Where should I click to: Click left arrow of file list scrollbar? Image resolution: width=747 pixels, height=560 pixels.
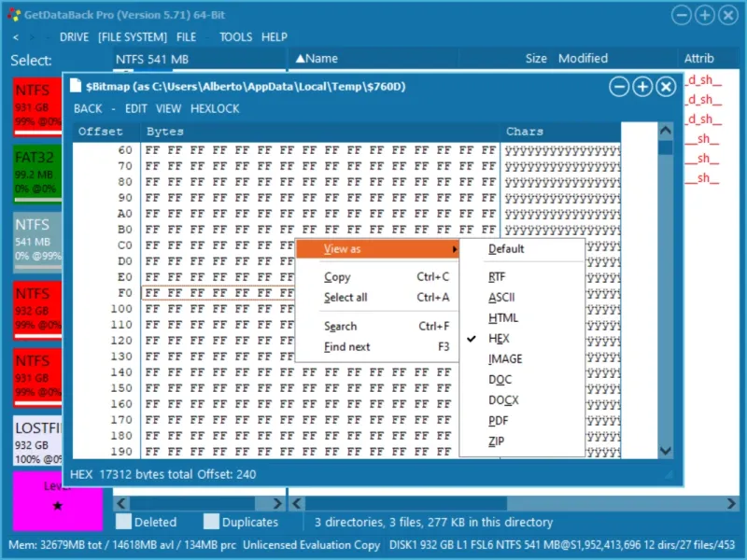point(297,503)
